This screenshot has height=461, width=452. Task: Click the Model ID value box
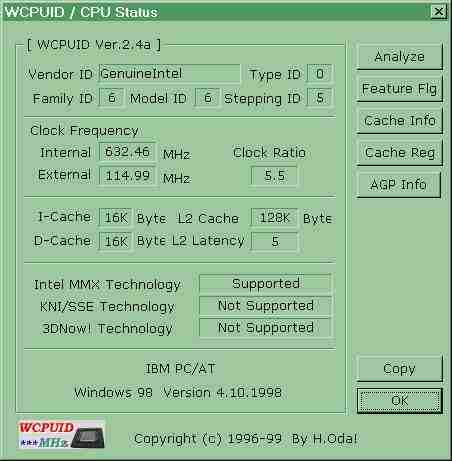point(207,98)
